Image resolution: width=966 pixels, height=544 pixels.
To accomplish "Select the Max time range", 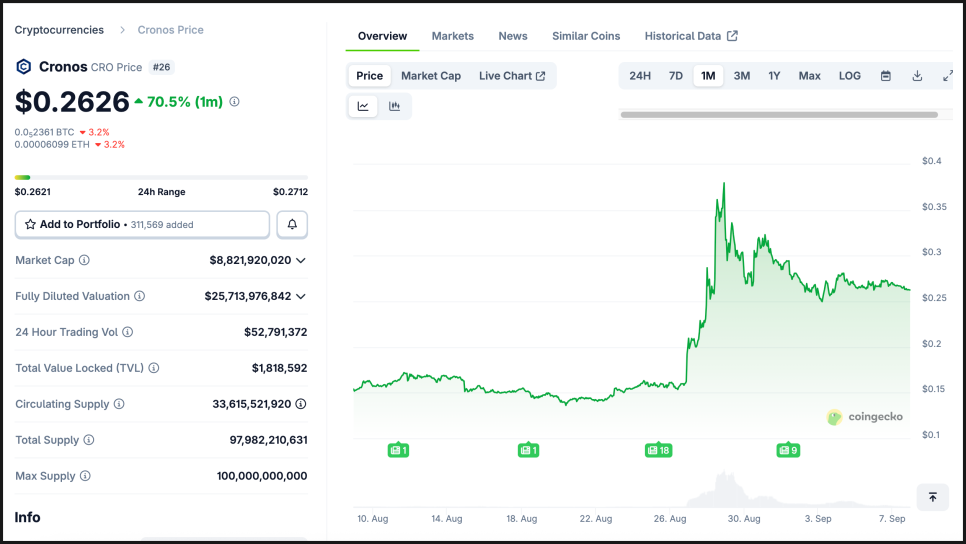I will tap(809, 76).
